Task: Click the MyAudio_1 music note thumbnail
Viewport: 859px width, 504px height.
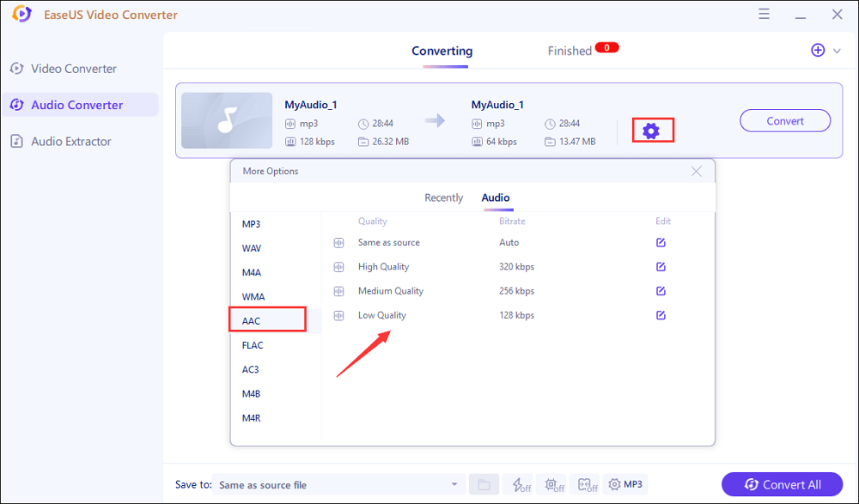Action: 227,121
